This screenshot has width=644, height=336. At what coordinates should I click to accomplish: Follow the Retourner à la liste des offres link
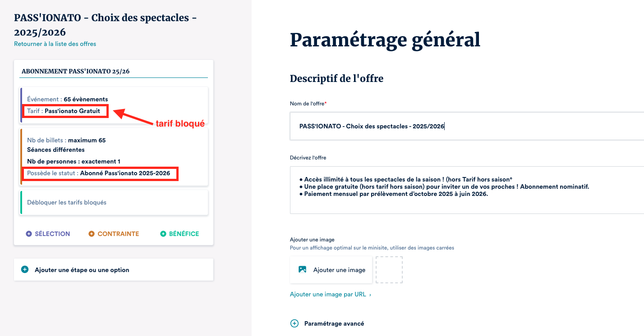(x=55, y=44)
